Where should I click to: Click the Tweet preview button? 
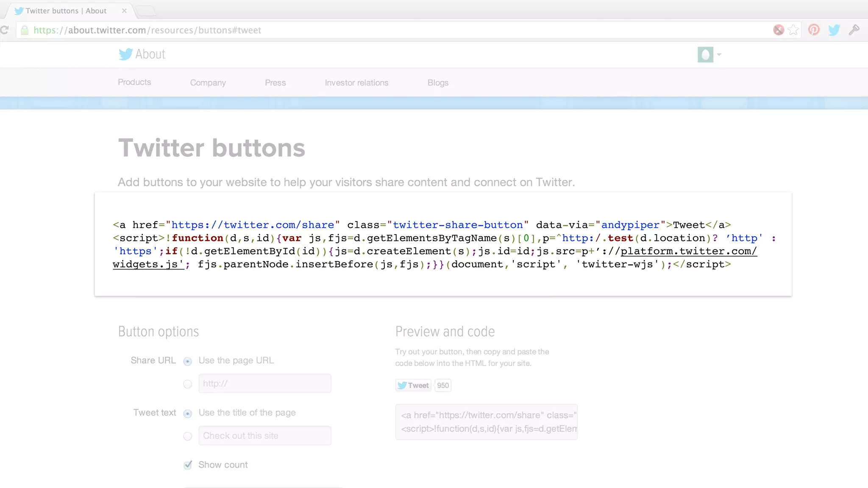[x=413, y=385]
